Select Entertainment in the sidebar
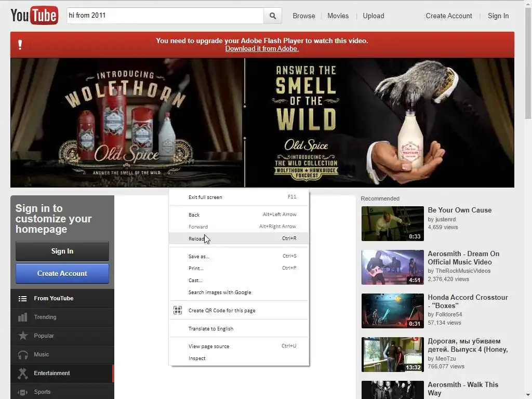Viewport: 532px width, 399px height. pos(62,373)
